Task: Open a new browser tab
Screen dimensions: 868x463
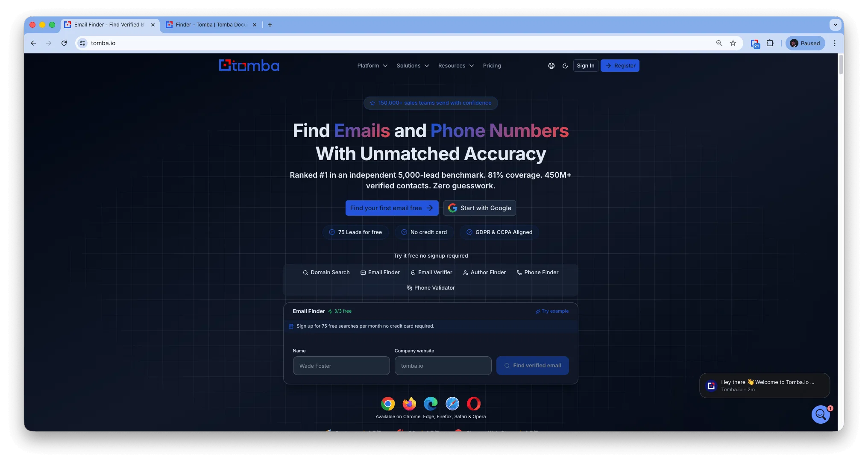Action: (270, 25)
